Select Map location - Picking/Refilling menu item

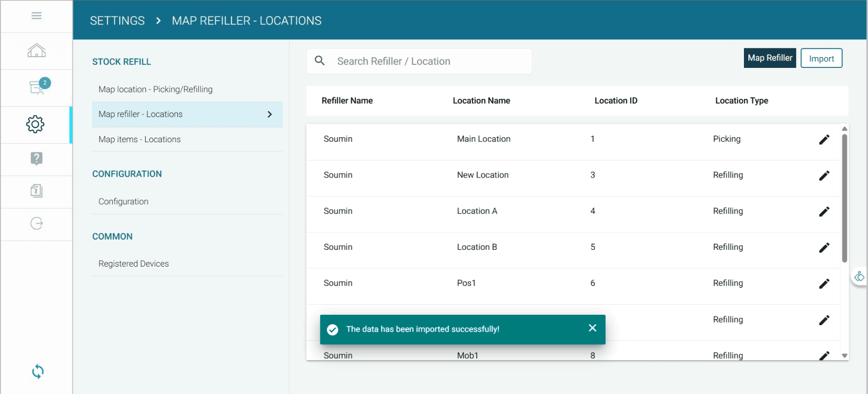[156, 90]
